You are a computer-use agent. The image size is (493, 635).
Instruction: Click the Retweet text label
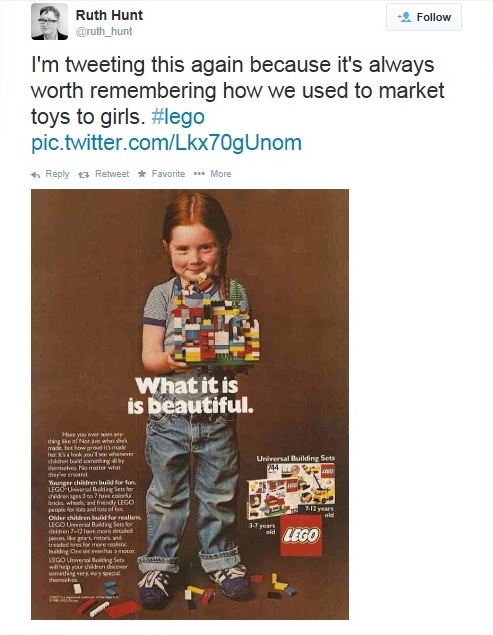click(x=112, y=174)
